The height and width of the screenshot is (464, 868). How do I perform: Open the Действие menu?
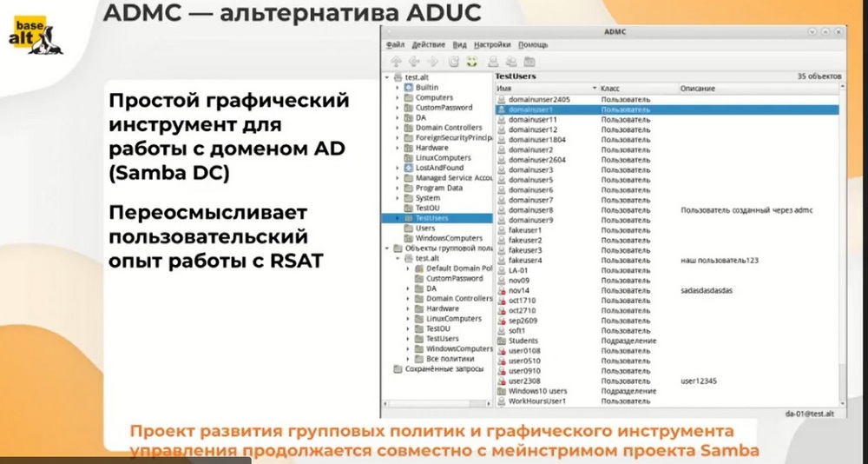(429, 45)
